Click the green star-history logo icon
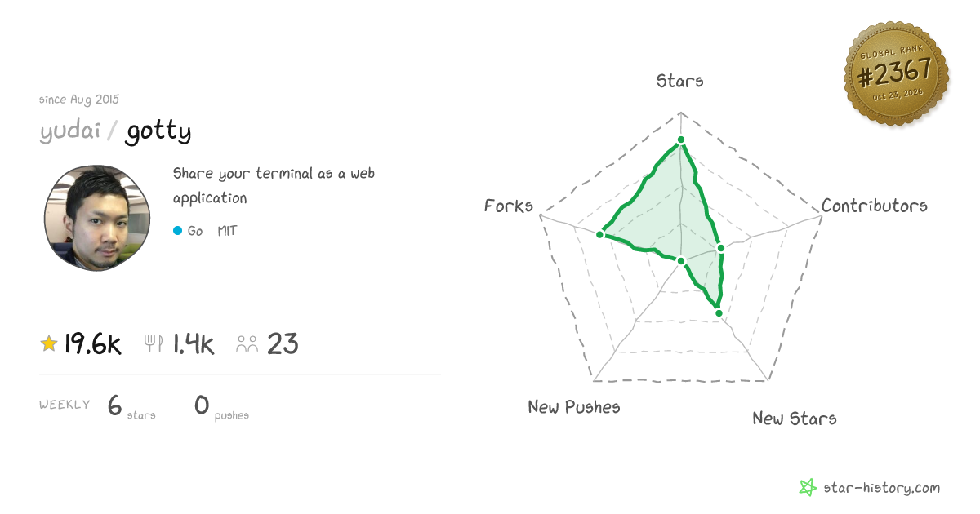This screenshot has height=514, width=980. click(808, 488)
